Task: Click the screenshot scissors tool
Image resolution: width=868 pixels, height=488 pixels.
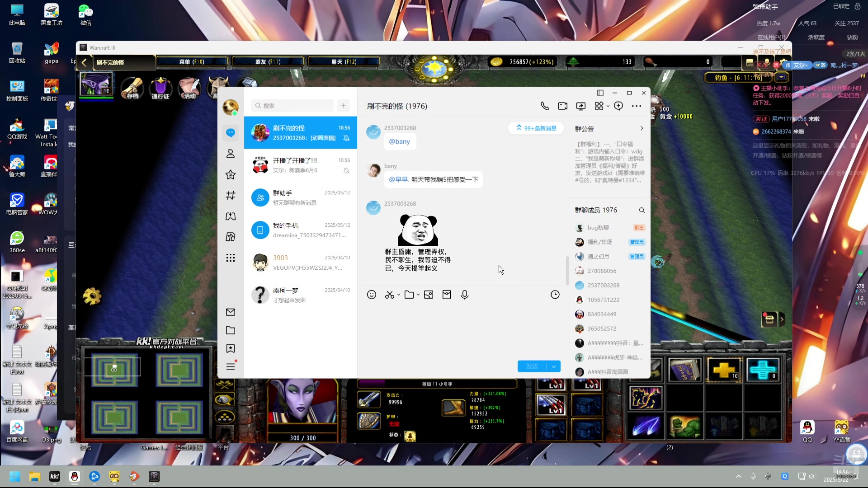Action: click(390, 295)
